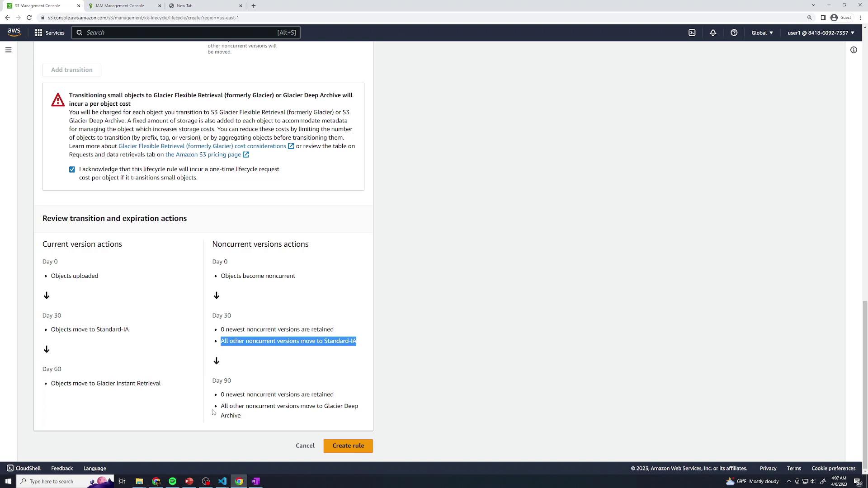This screenshot has height=488, width=868.
Task: Click the Cancel button
Action: point(305,446)
